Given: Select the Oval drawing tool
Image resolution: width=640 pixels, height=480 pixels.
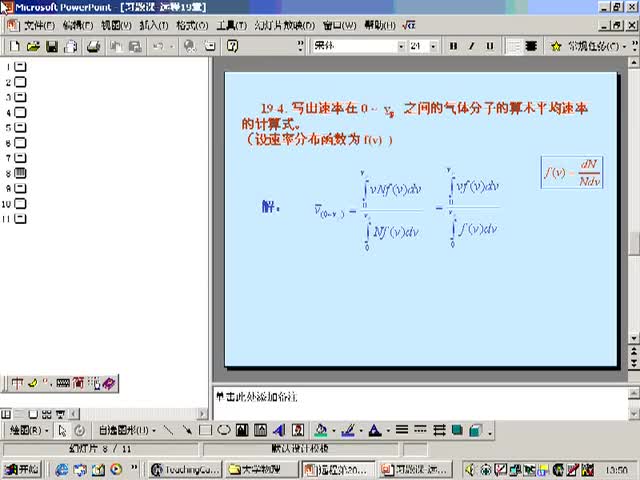Looking at the screenshot, I should coord(224,430).
